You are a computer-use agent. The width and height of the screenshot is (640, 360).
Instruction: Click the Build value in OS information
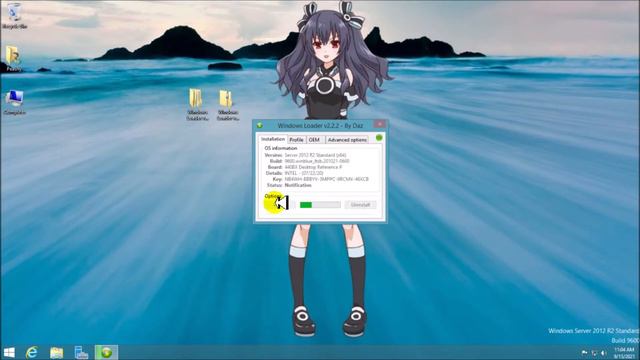(317, 161)
